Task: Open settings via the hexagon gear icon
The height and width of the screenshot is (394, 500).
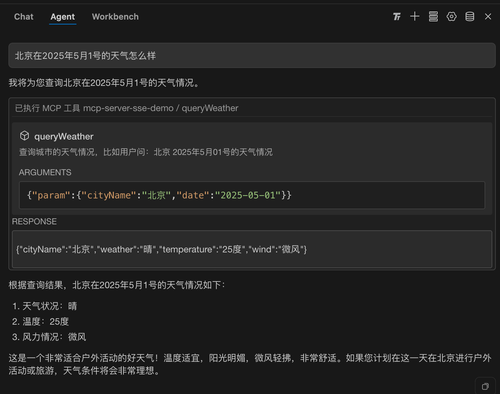Action: point(452,16)
